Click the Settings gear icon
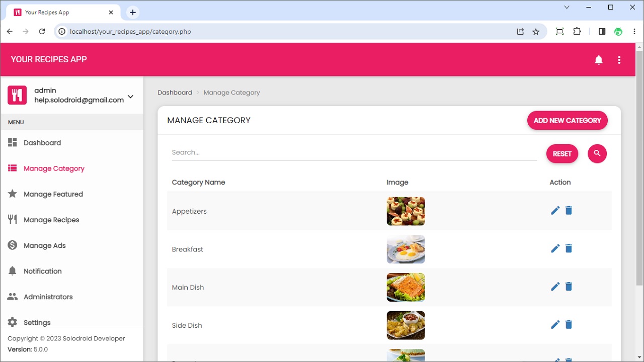This screenshot has width=644, height=362. pos(13,322)
